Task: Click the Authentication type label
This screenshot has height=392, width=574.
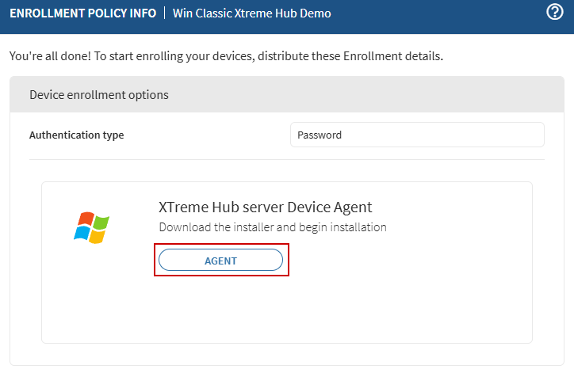Action: 76,135
